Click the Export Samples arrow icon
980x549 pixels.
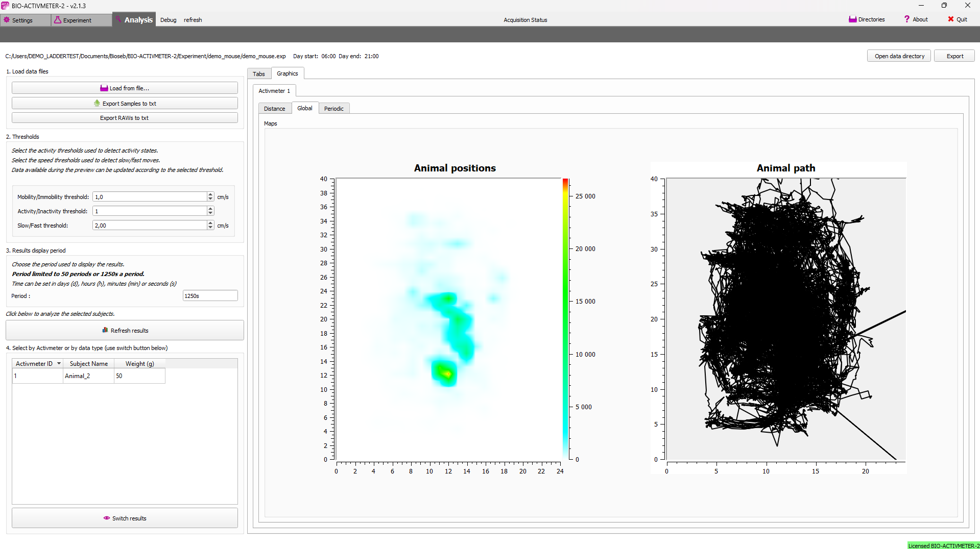(x=97, y=103)
